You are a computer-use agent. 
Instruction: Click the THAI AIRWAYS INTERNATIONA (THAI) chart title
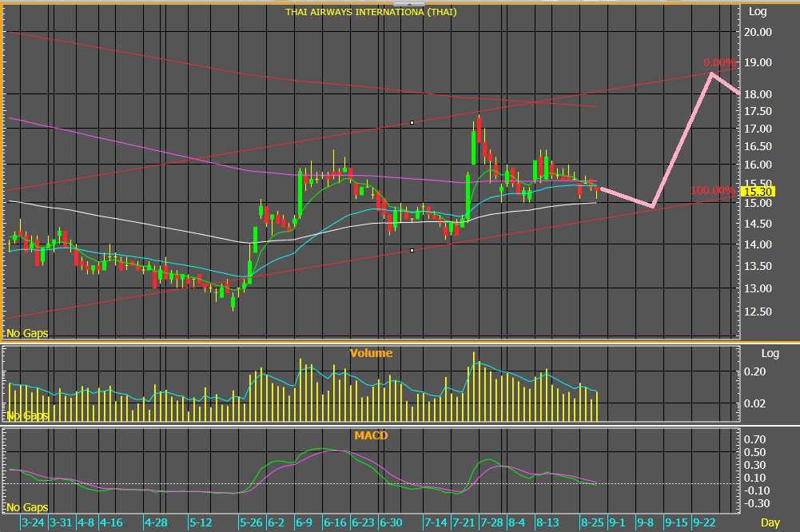(371, 12)
